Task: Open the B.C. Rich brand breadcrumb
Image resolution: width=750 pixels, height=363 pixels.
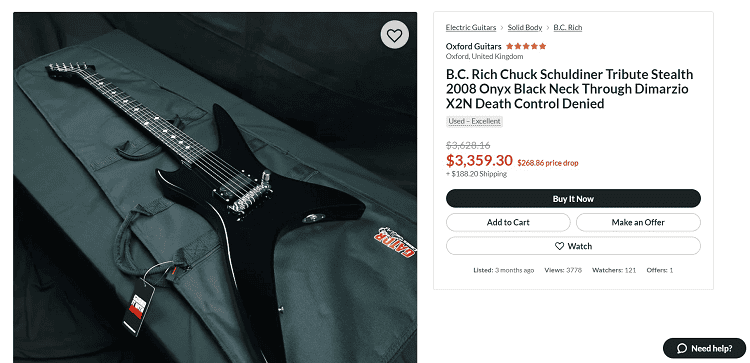Action: point(568,28)
